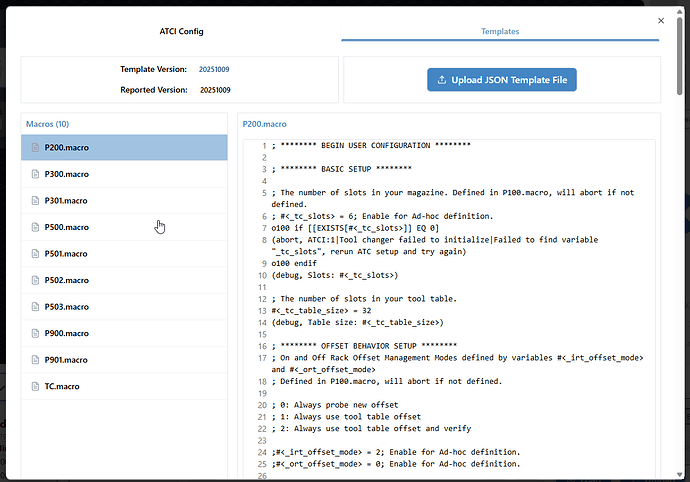Click the file icon next to TC.macro
The width and height of the screenshot is (690, 482).
tap(34, 386)
